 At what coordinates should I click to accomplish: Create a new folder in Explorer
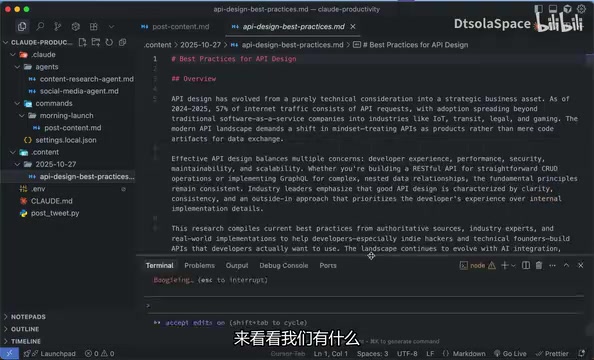point(95,42)
